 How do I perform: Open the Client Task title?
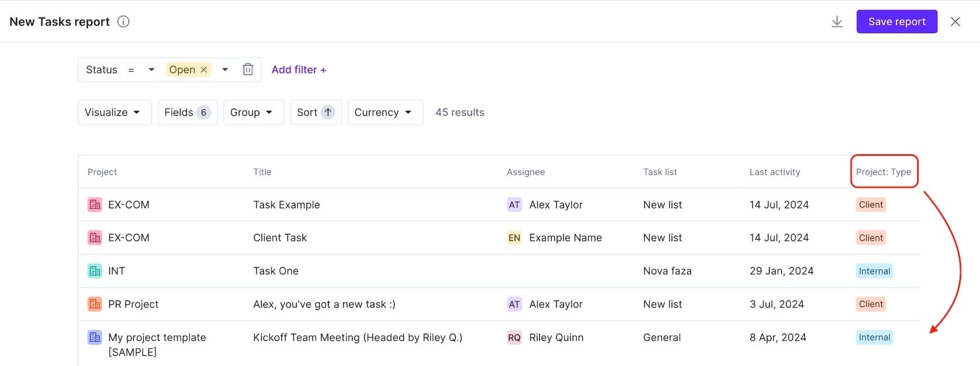click(x=280, y=238)
